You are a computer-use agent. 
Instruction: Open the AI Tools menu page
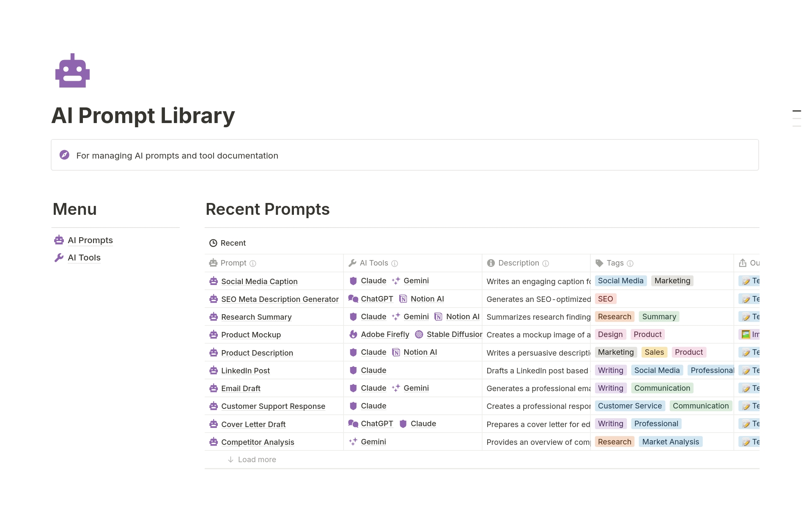[x=84, y=258]
